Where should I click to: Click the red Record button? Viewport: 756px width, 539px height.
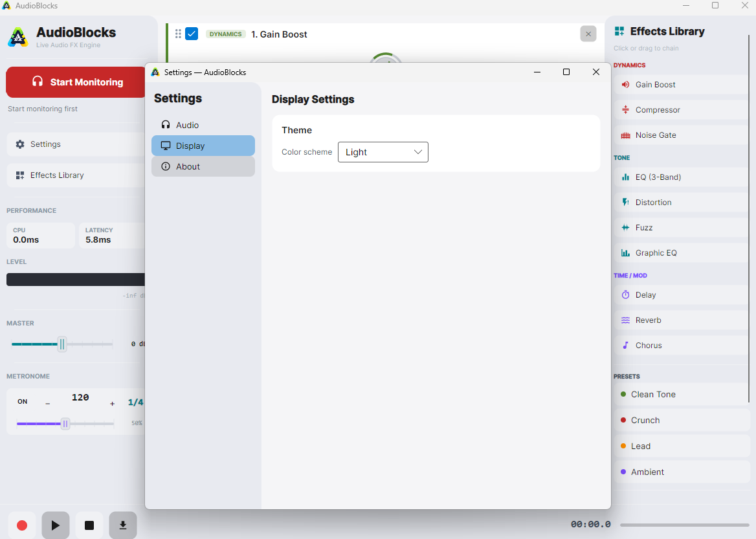[22, 525]
